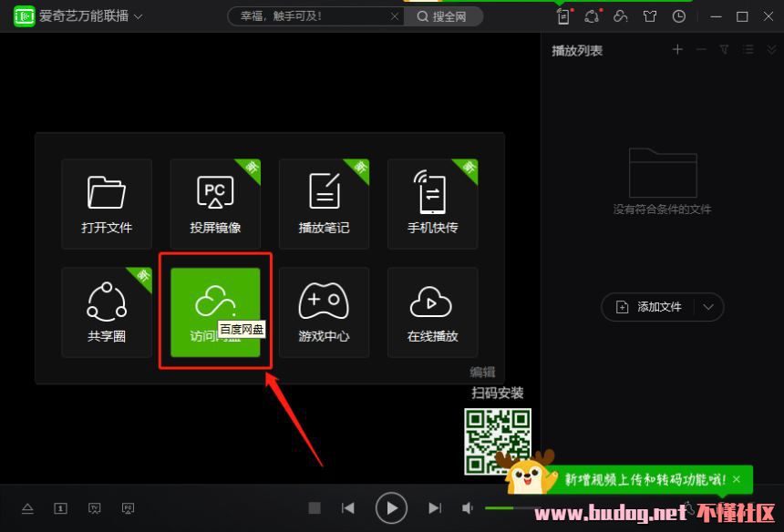This screenshot has height=532, width=784.
Task: Open the 打开文件 tile
Action: pyautogui.click(x=107, y=204)
